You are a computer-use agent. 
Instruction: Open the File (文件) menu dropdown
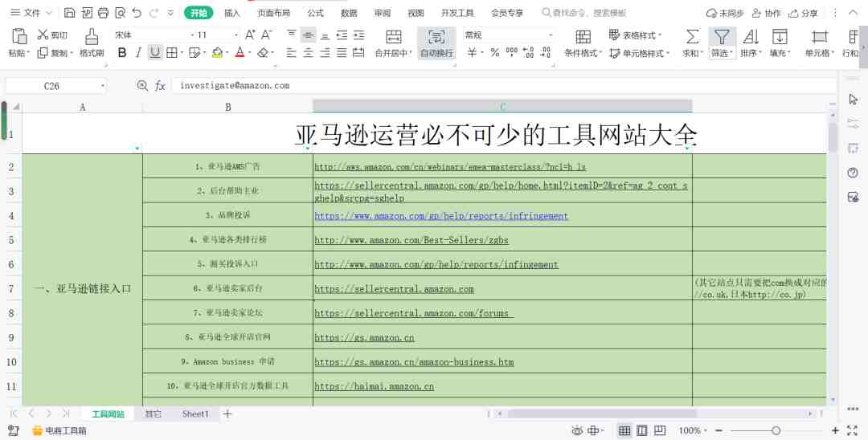click(31, 13)
